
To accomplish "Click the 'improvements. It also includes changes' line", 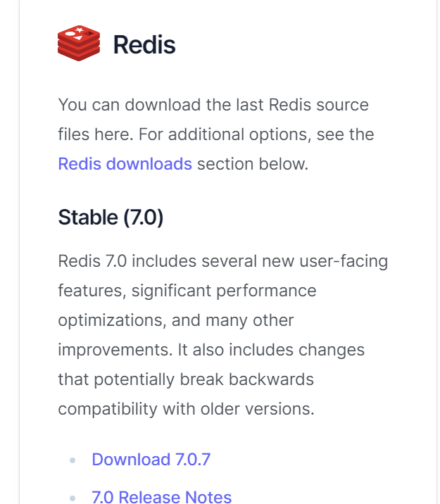I will coord(211,350).
